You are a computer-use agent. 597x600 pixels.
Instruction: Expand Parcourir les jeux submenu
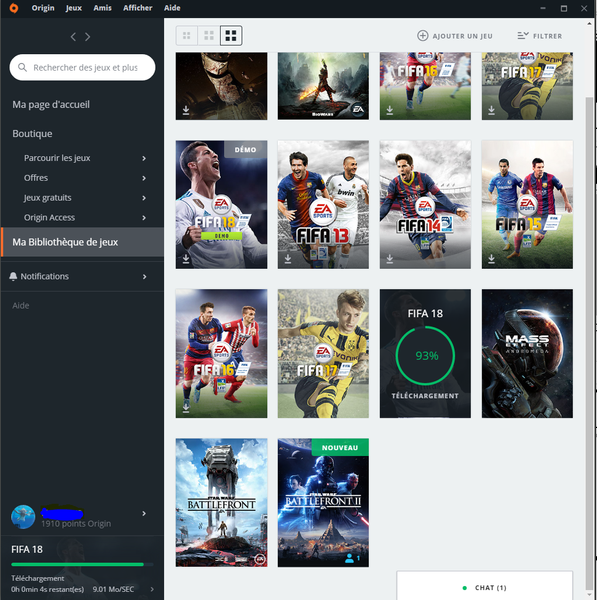[144, 158]
